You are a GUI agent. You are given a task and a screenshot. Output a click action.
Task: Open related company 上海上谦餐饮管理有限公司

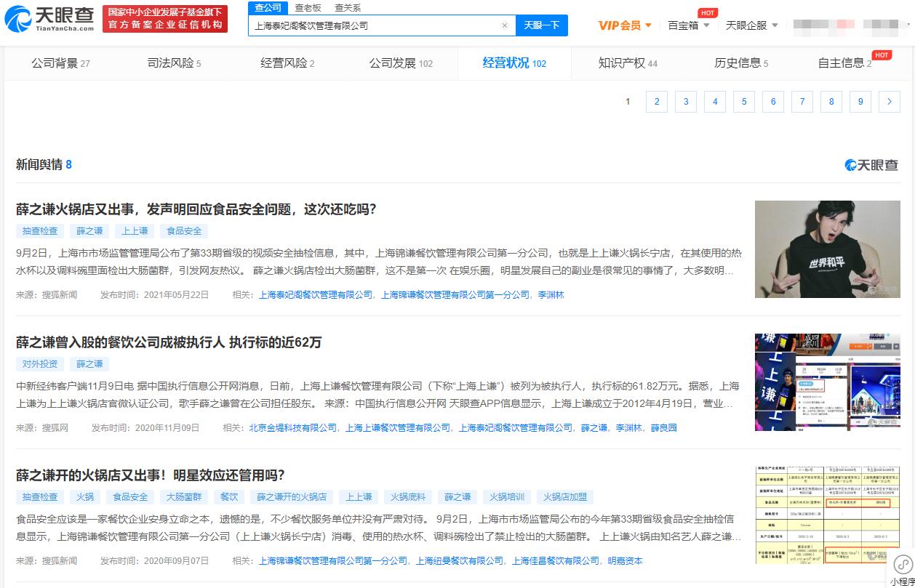pyautogui.click(x=398, y=428)
